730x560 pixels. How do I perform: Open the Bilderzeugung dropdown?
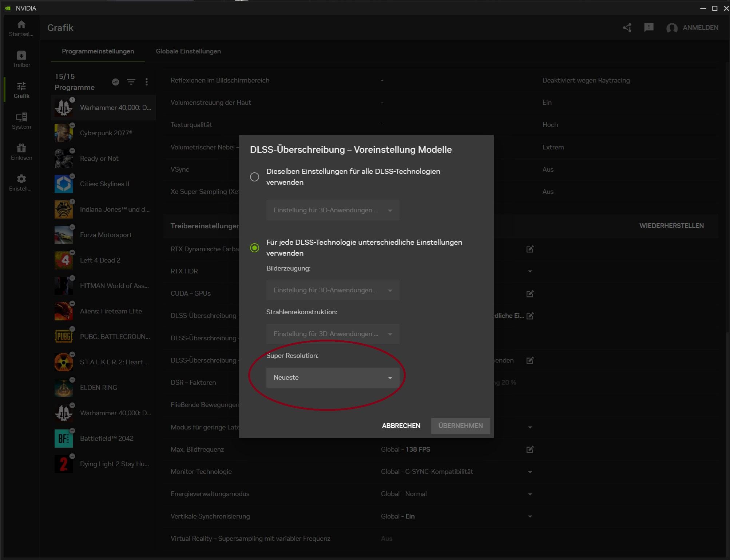point(333,290)
